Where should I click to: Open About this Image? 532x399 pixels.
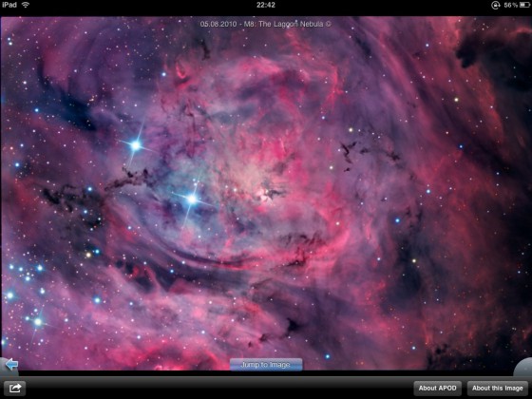498,389
